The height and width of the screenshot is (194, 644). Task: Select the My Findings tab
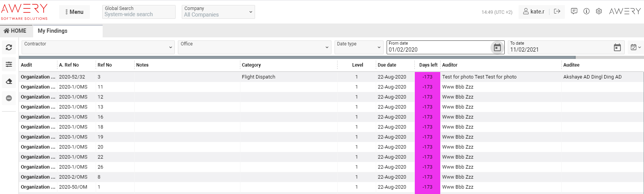pyautogui.click(x=52, y=31)
